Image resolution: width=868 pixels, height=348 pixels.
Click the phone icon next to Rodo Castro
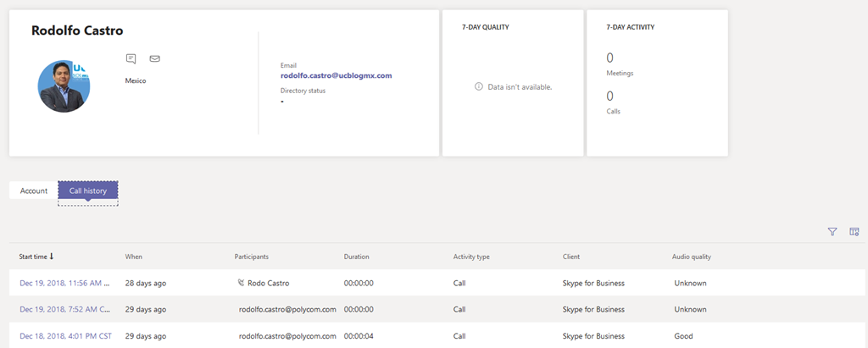[x=241, y=283]
